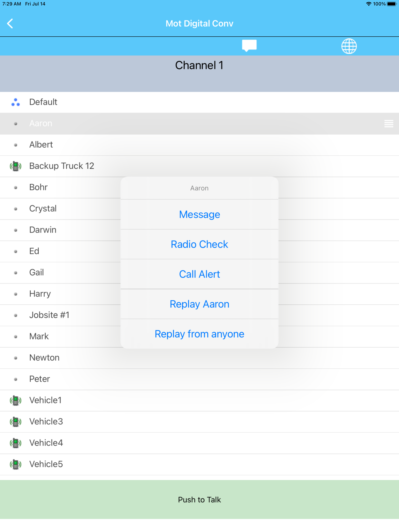Tap the Aaron title in popup header
The height and width of the screenshot is (532, 399).
[x=199, y=188]
